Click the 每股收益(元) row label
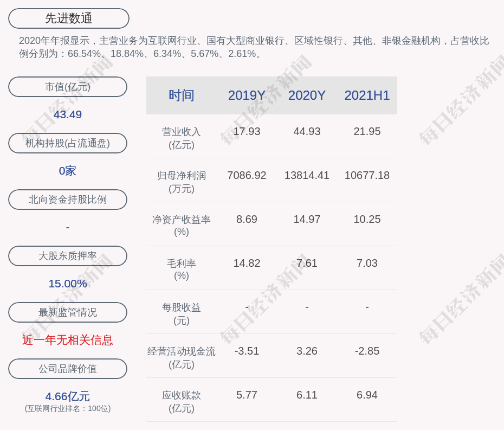 coord(182,314)
